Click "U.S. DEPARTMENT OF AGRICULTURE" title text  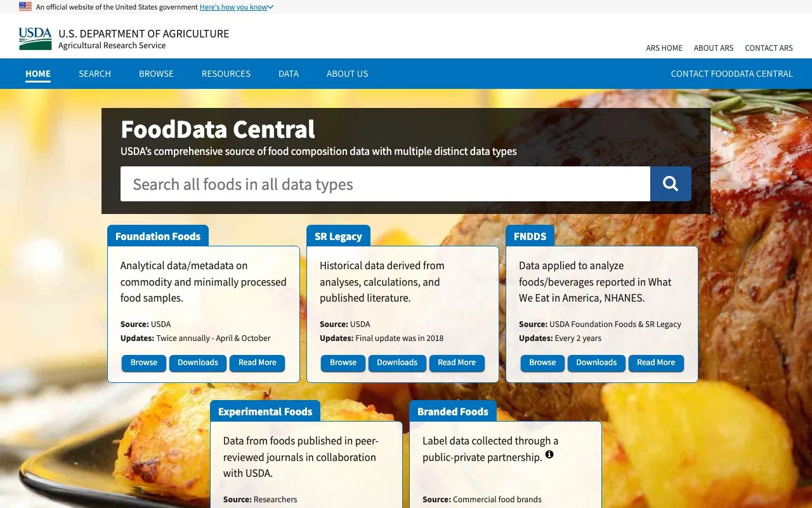[144, 34]
